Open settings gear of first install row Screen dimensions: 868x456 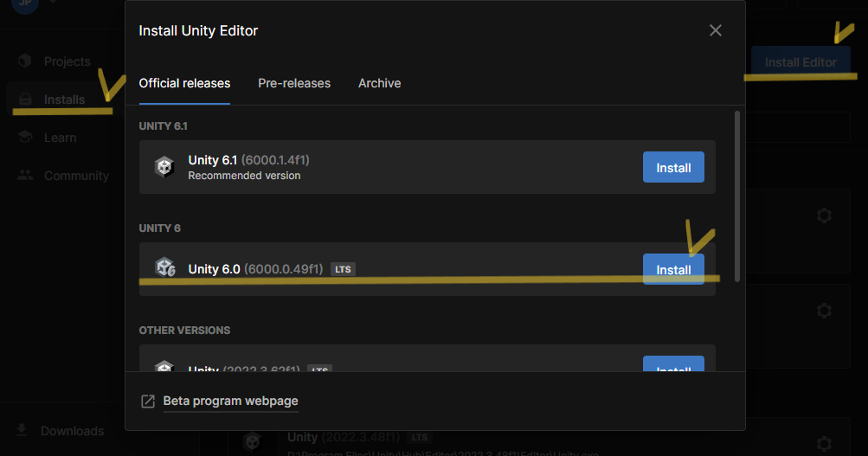pyautogui.click(x=824, y=215)
